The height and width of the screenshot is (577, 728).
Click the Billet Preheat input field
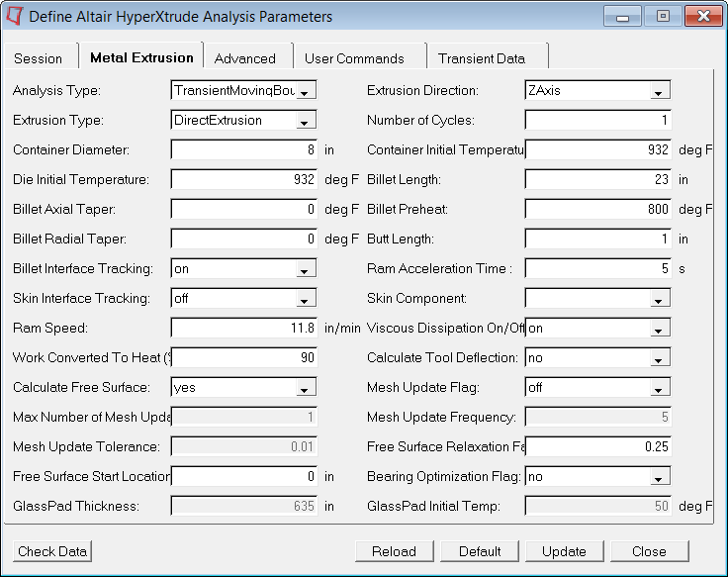(598, 209)
